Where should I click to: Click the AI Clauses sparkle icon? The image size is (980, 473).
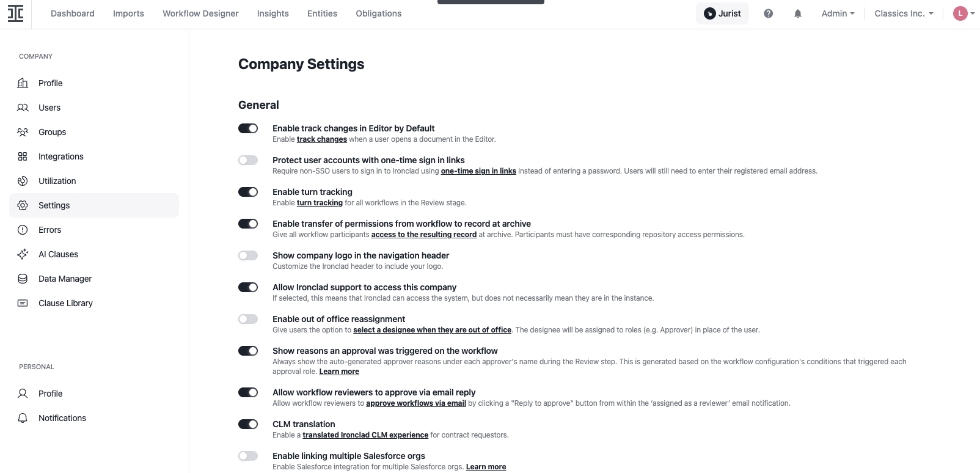click(23, 254)
